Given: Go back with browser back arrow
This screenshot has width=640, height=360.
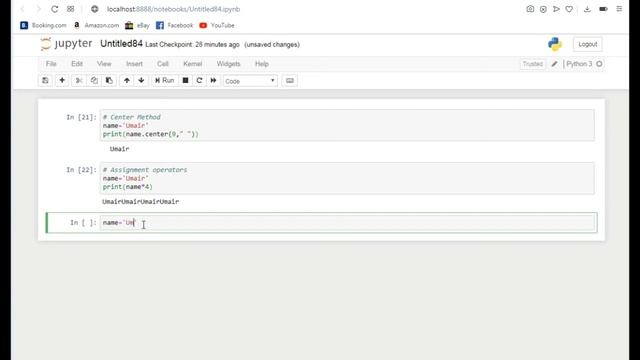Looking at the screenshot, I should click(23, 9).
